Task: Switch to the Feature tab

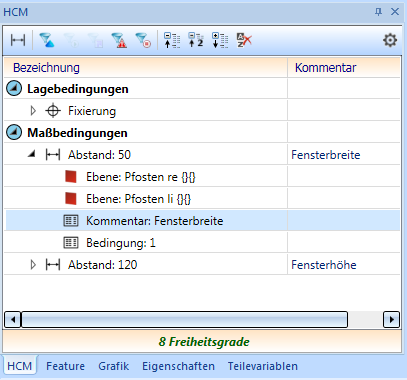Action: (x=65, y=366)
